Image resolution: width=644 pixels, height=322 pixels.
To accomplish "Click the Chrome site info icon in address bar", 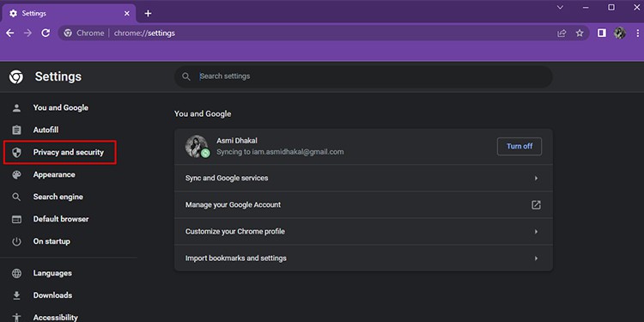I will click(68, 33).
